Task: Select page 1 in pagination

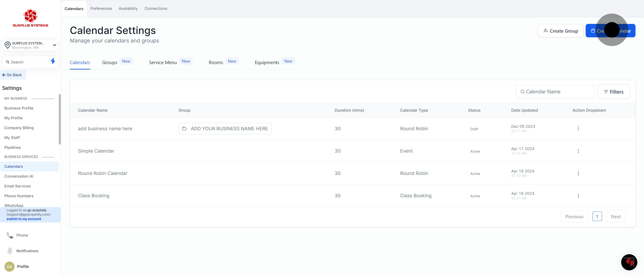Action: click(x=597, y=216)
